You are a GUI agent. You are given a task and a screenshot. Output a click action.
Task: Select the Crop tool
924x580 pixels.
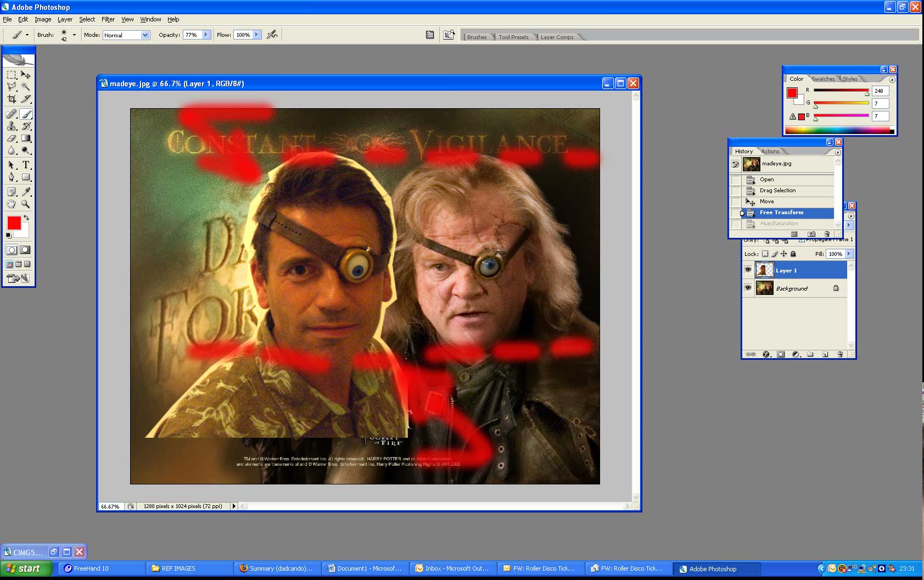point(12,99)
